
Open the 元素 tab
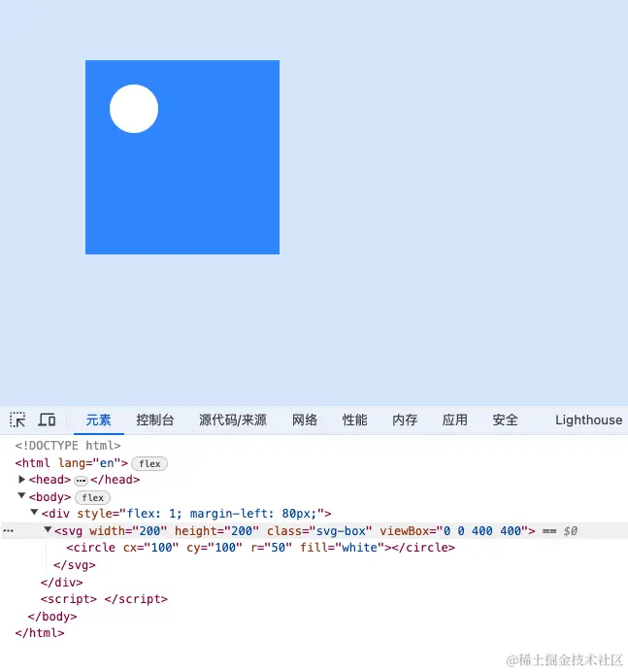[x=99, y=420]
